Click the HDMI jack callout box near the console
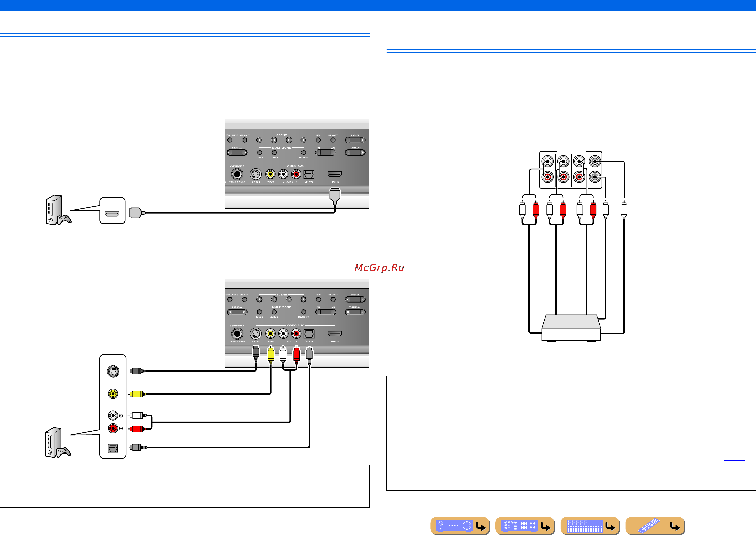The image size is (756, 535). tap(112, 211)
